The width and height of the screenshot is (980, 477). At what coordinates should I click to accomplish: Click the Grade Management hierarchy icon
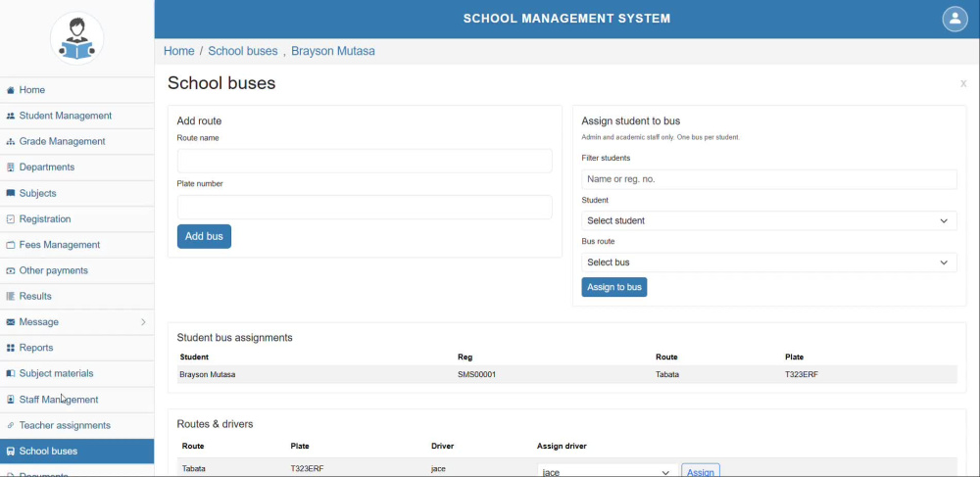point(10,142)
